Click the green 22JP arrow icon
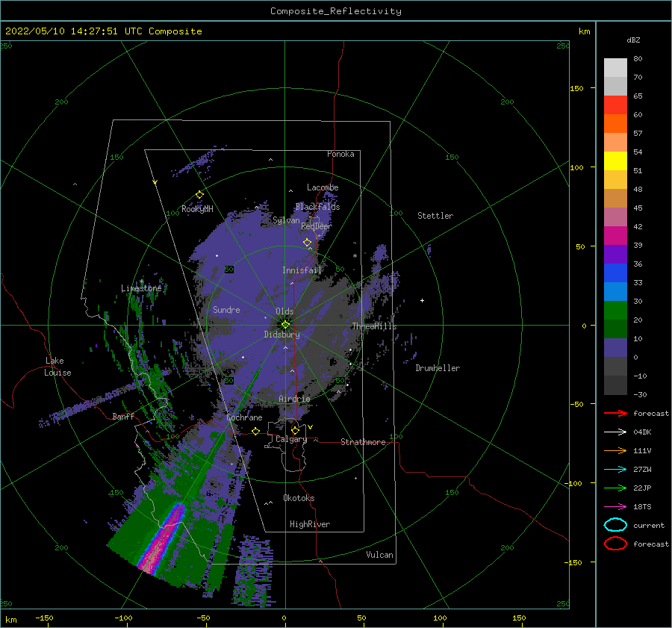 click(x=615, y=488)
